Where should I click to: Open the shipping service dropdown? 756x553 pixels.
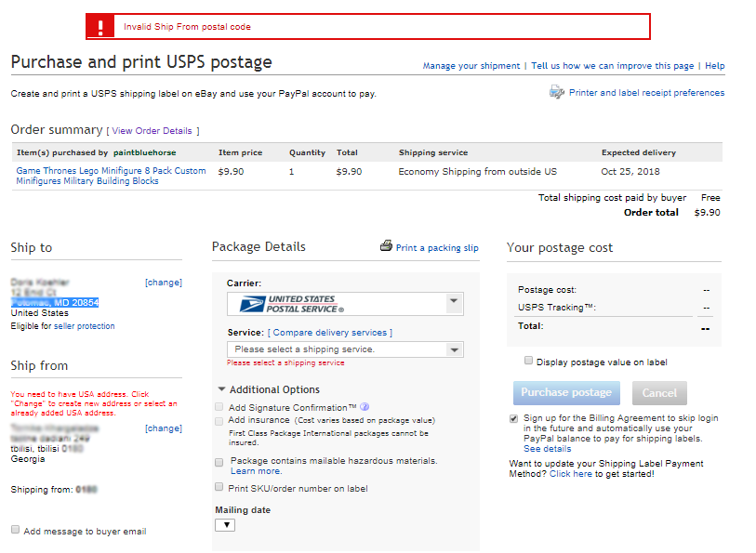click(x=345, y=349)
